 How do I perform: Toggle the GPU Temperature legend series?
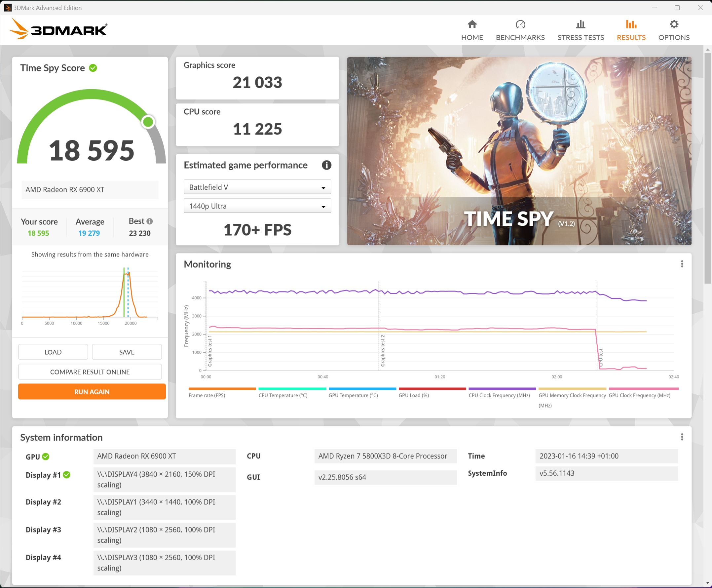(353, 395)
